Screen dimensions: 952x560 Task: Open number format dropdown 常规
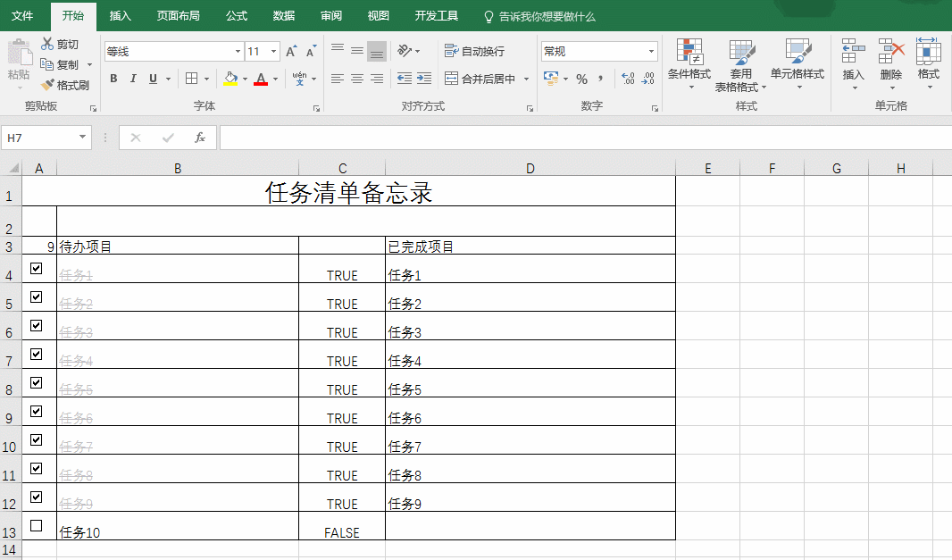tap(651, 52)
